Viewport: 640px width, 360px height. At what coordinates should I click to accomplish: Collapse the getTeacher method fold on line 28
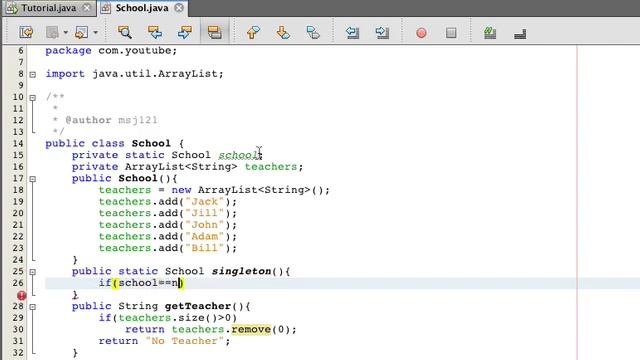pyautogui.click(x=33, y=307)
